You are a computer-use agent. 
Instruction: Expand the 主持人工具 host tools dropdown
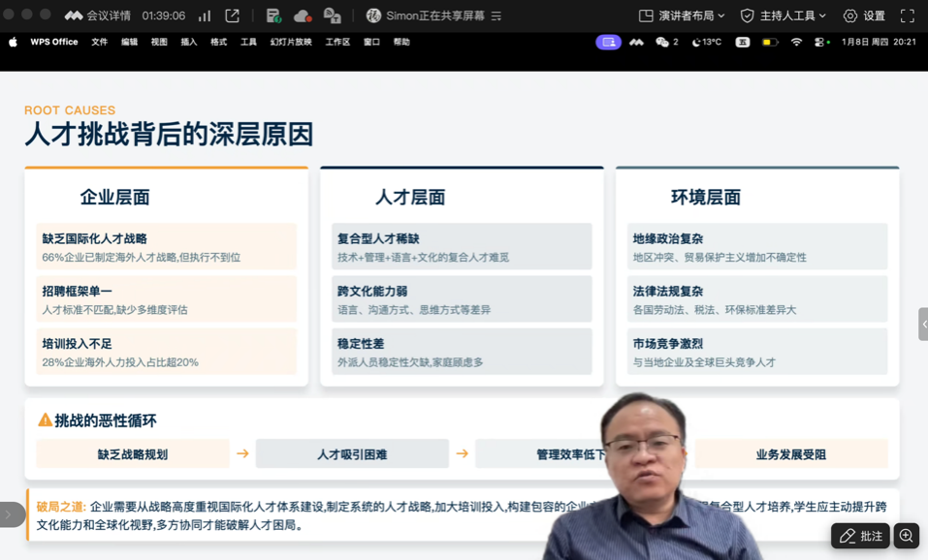pyautogui.click(x=783, y=16)
